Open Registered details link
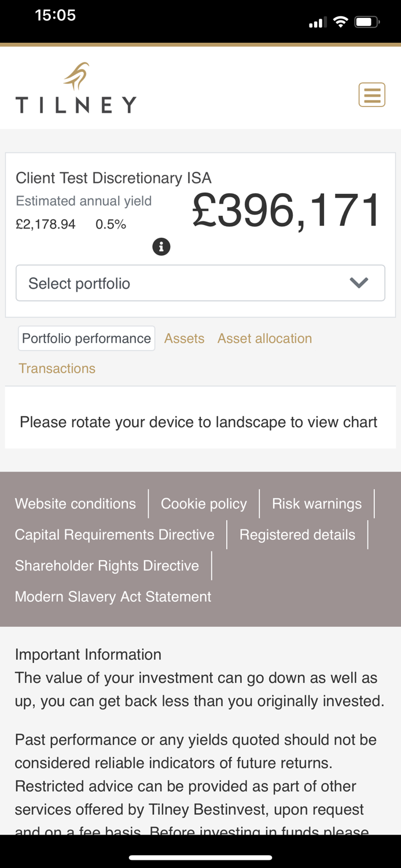This screenshot has width=401, height=868. point(297,535)
